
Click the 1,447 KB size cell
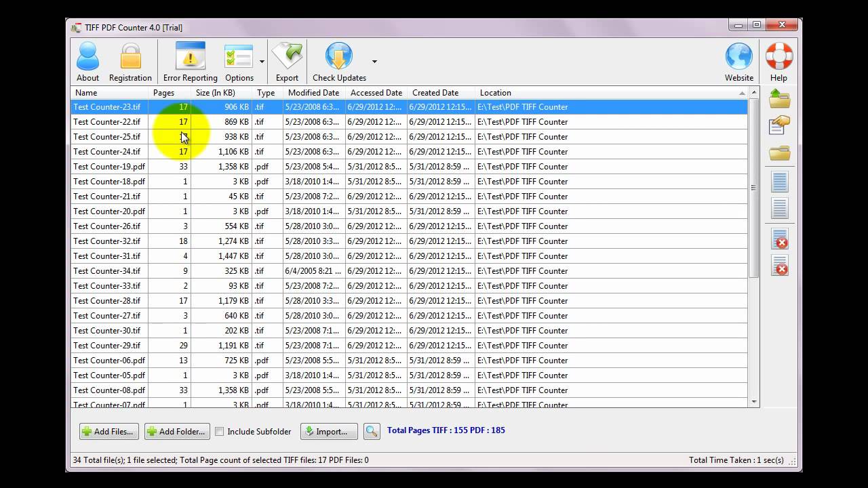click(222, 256)
